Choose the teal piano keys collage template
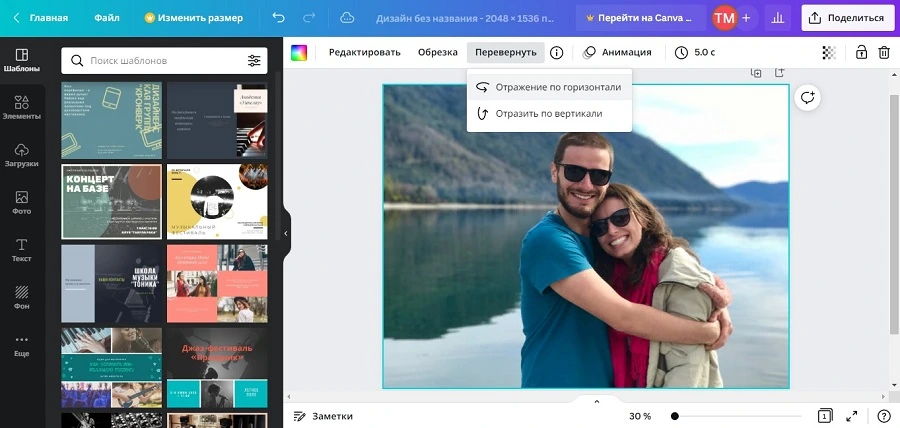900x428 pixels. [x=111, y=368]
